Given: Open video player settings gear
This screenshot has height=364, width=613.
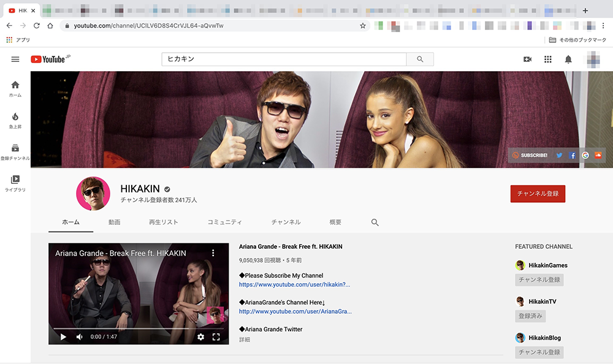Looking at the screenshot, I should (200, 336).
